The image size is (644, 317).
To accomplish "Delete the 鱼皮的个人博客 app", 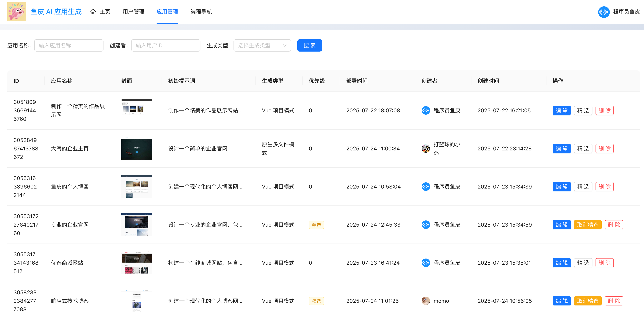I will click(604, 187).
